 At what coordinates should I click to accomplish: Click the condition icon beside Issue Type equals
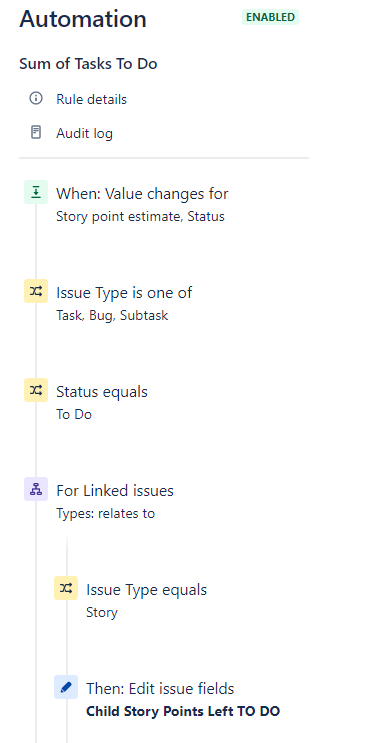[x=66, y=588]
